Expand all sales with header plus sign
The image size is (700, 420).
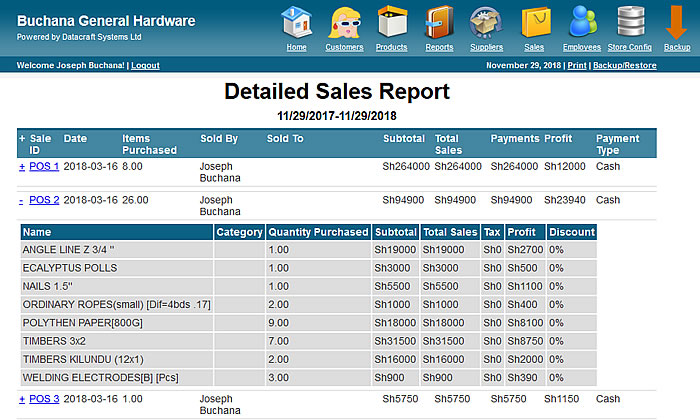pos(22,138)
